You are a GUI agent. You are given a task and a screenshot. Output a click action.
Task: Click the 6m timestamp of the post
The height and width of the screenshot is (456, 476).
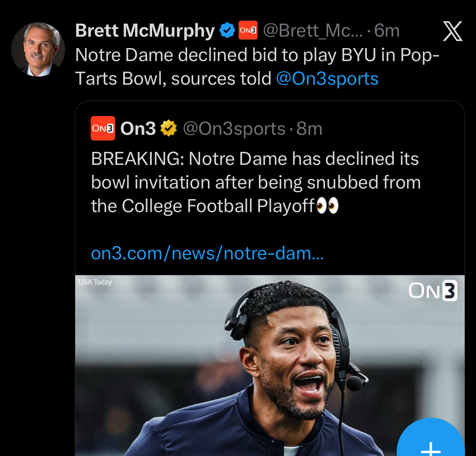coord(386,31)
